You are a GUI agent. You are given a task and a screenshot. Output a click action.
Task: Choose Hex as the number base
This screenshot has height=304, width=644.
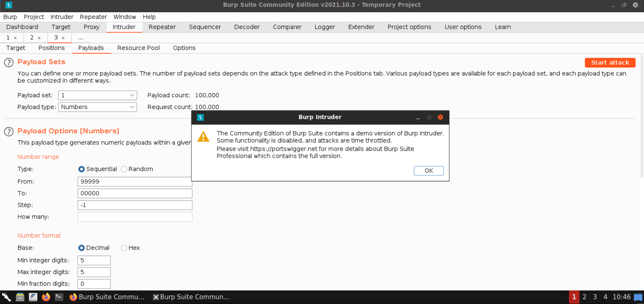click(124, 248)
